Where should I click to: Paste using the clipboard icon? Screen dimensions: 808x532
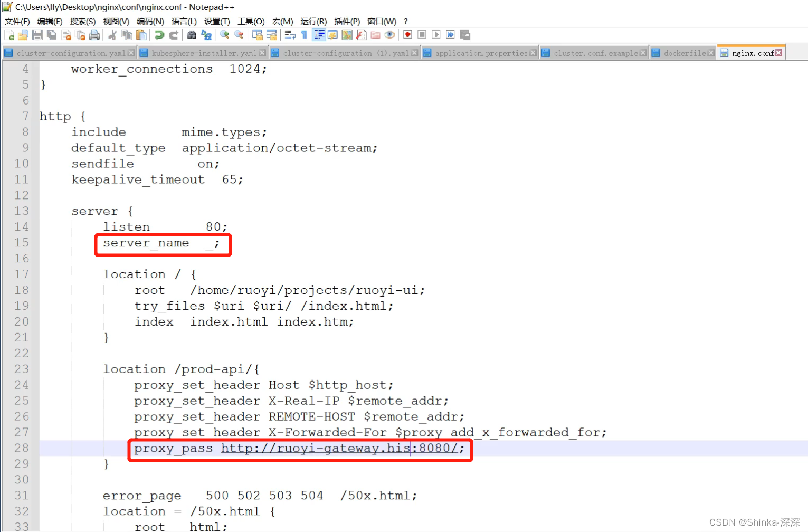point(141,35)
